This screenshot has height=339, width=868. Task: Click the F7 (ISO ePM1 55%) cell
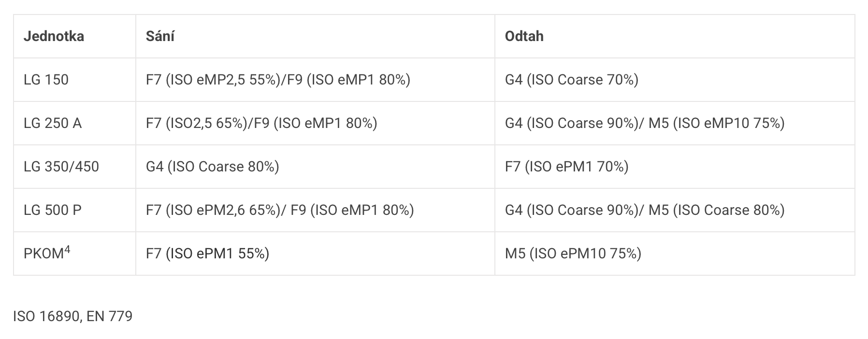tap(207, 254)
